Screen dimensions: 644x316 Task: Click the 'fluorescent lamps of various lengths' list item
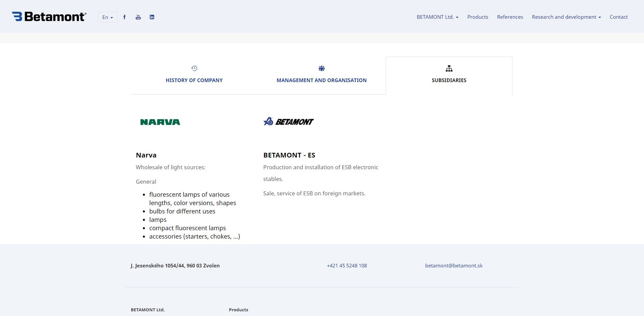[193, 199]
